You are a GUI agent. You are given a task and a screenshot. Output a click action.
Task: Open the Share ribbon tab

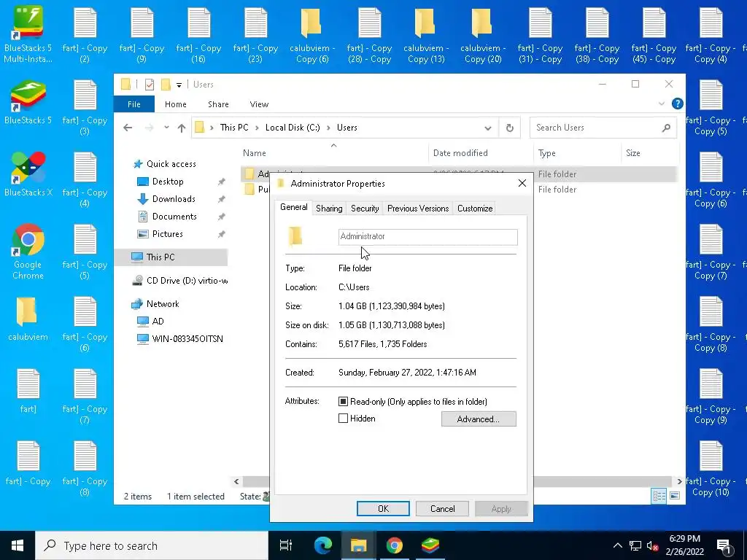click(218, 104)
